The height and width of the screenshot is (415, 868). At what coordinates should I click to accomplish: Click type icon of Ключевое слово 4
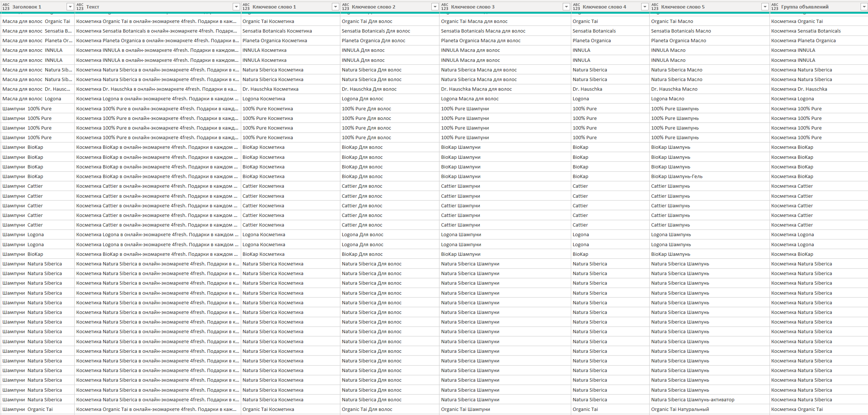click(576, 7)
